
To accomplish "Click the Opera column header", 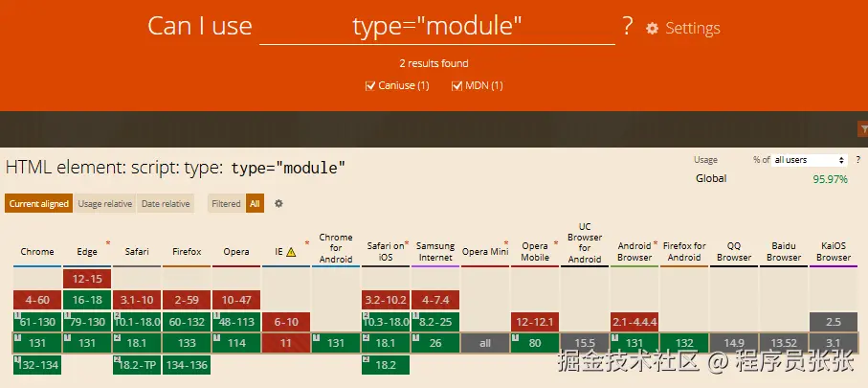I will coord(236,252).
